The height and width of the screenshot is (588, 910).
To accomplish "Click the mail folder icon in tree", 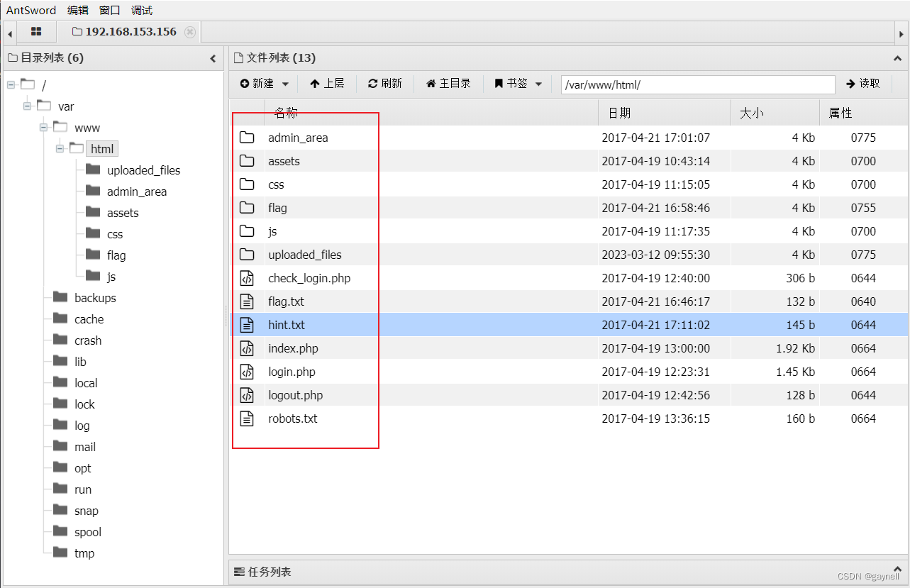I will coord(60,446).
